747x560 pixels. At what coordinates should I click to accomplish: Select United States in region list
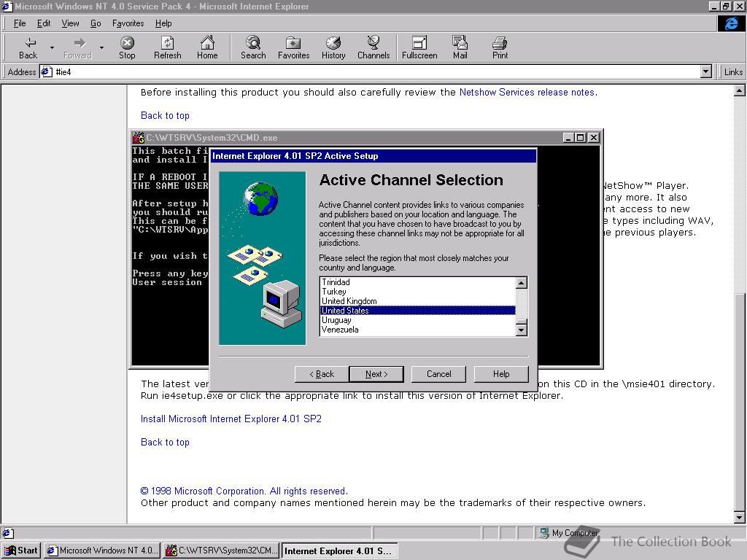coord(418,311)
